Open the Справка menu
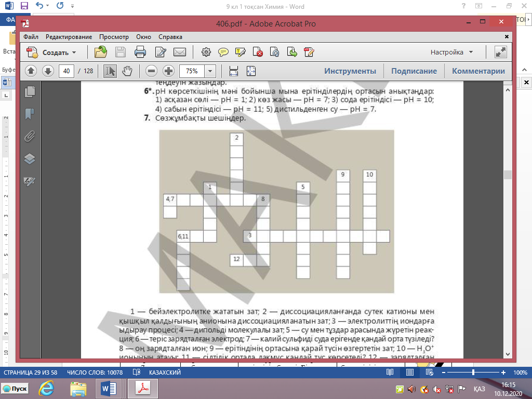Viewport: 532px width, 399px height. tap(170, 37)
